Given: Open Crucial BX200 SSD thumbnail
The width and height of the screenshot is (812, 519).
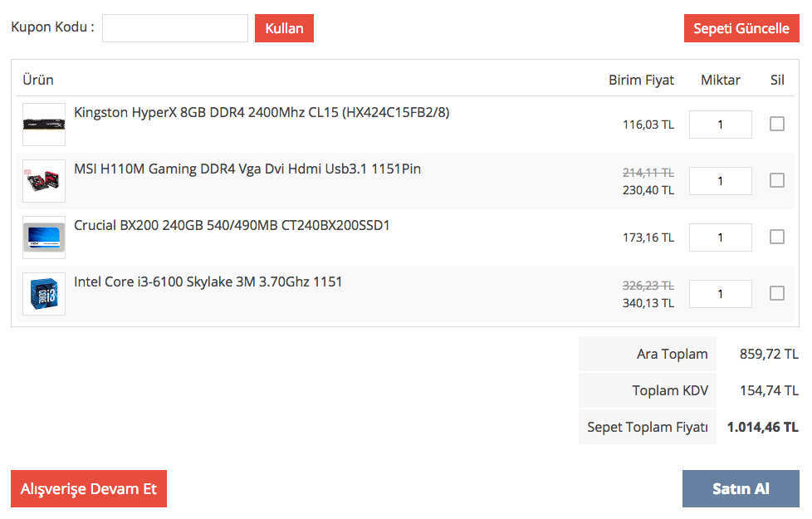Looking at the screenshot, I should coord(44,237).
